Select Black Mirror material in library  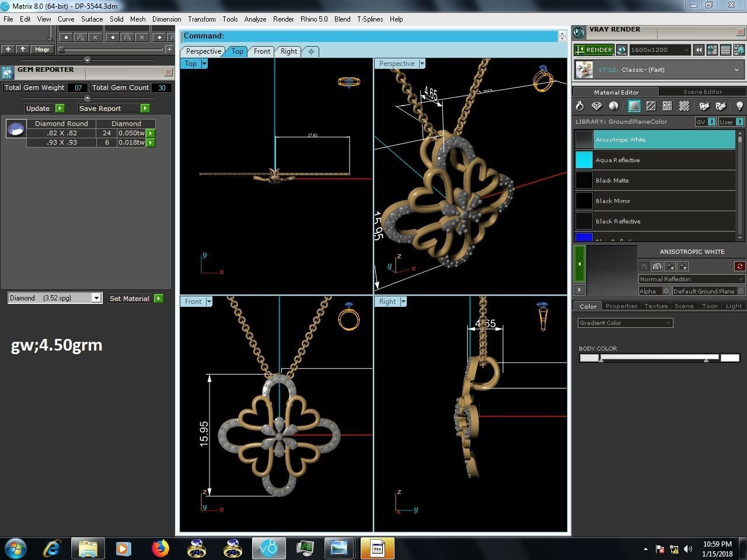(655, 201)
